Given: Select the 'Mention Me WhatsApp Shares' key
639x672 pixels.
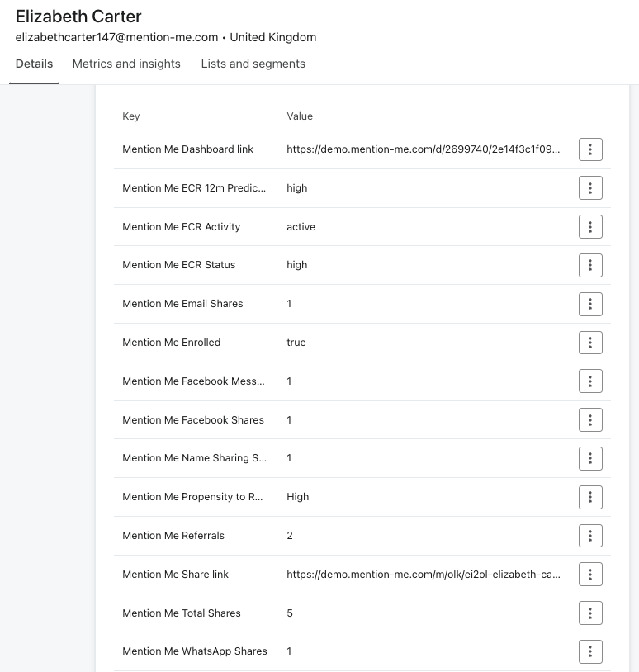Looking at the screenshot, I should pyautogui.click(x=195, y=651).
